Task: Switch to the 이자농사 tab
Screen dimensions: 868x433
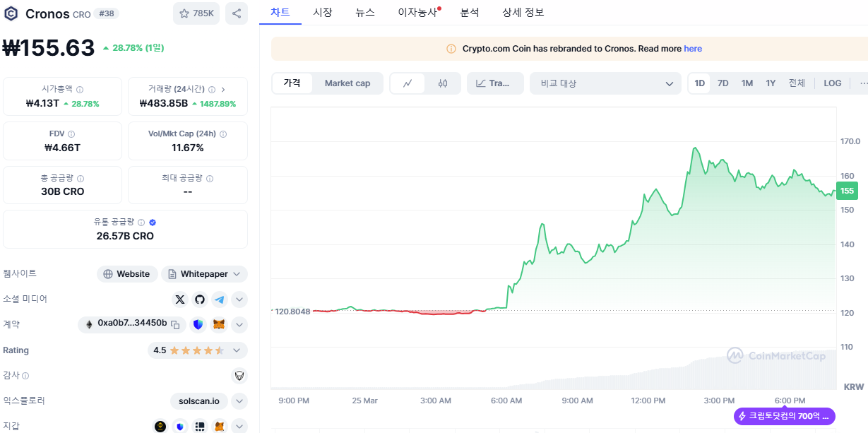Action: (x=418, y=12)
